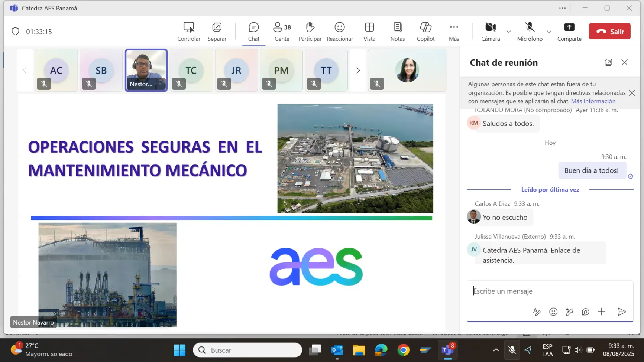Raise hand with Participar icon
Screen dimensions: 644x362
310,31
